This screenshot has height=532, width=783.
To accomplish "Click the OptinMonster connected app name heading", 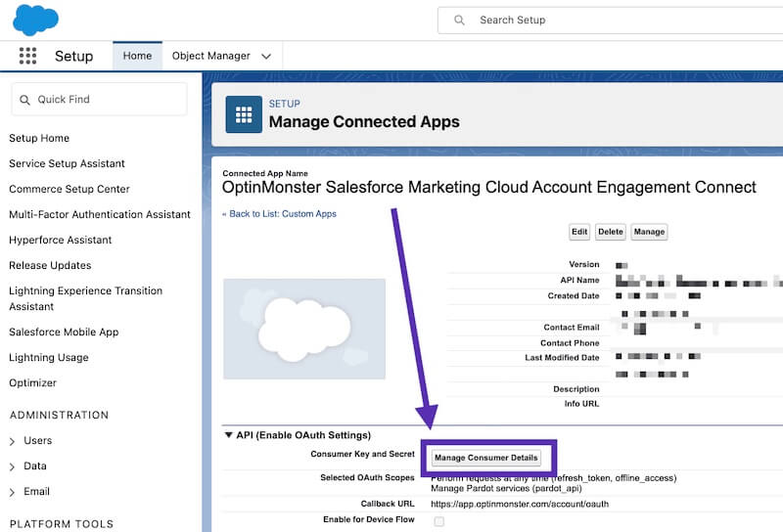I will coord(488,187).
